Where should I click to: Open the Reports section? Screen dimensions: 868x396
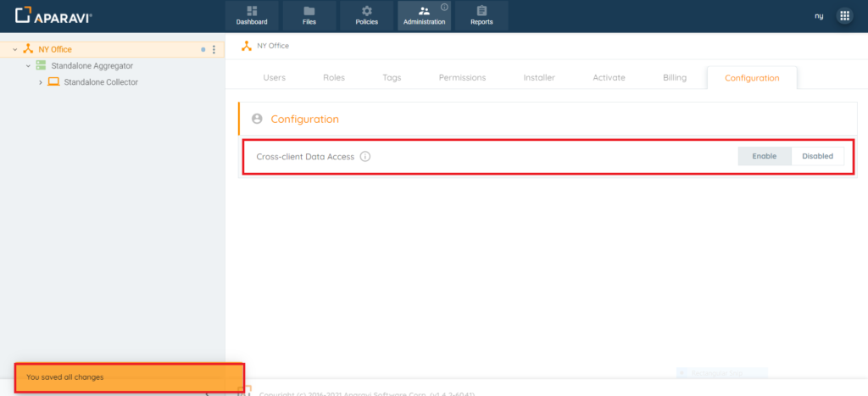481,15
